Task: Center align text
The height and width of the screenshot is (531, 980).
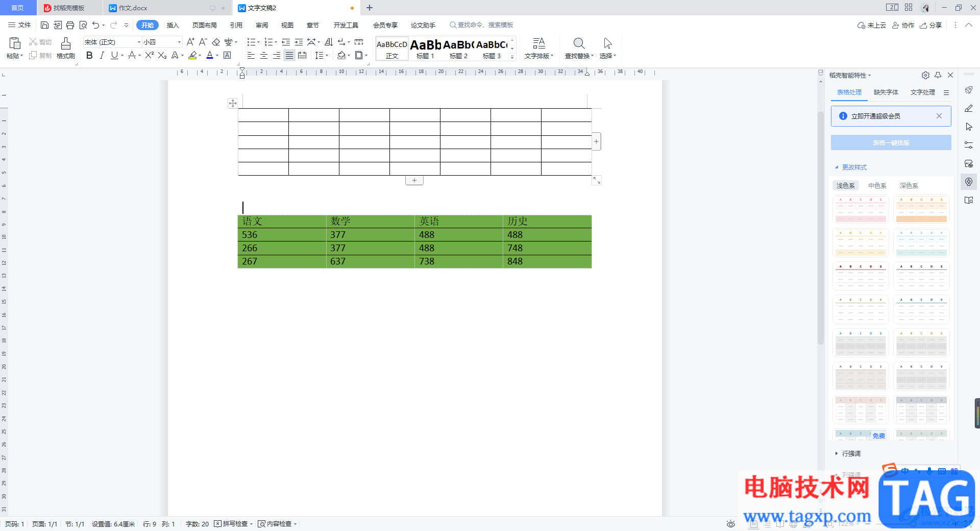Action: coord(264,55)
